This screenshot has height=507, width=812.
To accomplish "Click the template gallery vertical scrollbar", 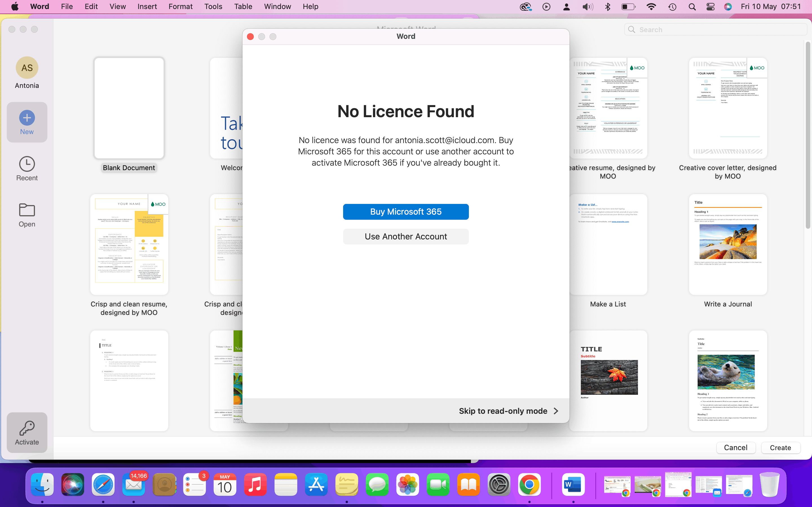I will [808, 134].
